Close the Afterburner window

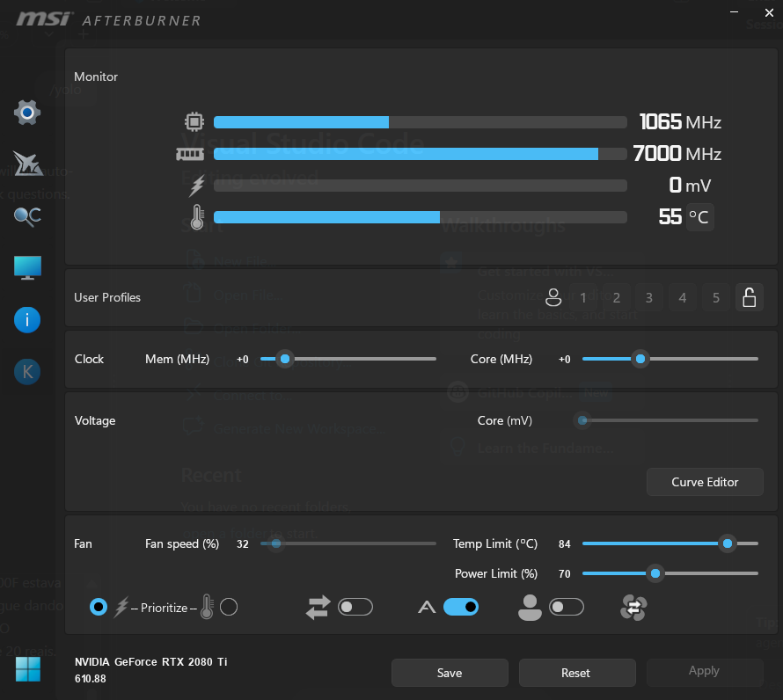[x=769, y=12]
